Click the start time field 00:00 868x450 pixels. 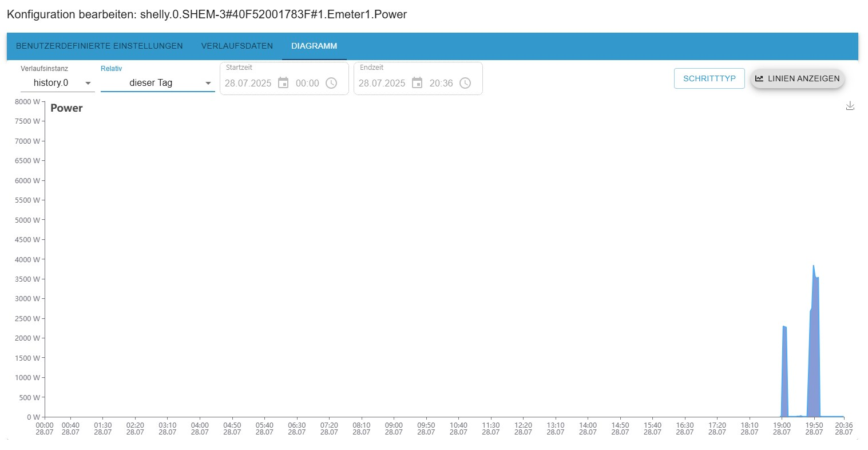coord(307,83)
